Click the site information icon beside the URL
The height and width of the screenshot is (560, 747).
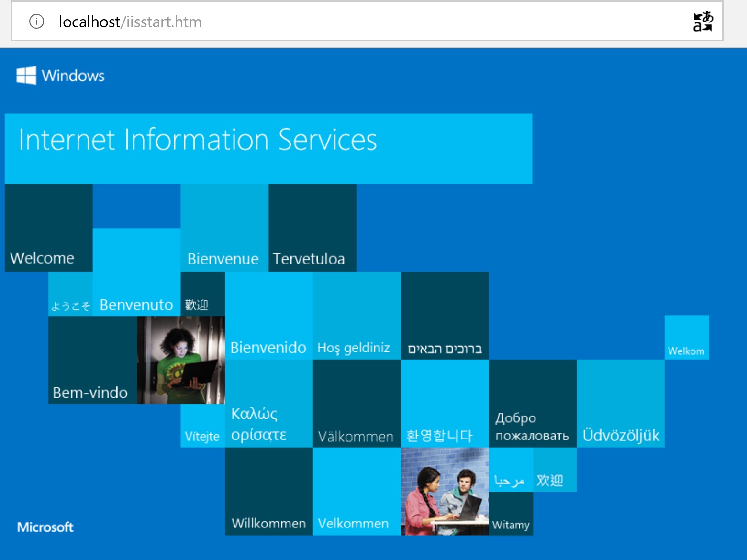point(35,21)
